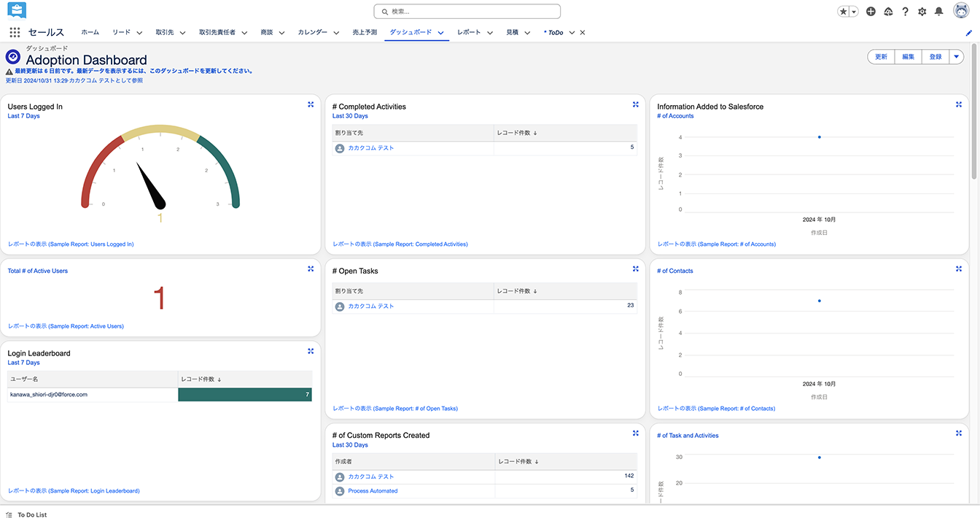
Task: Click the page vertical scrollbar
Action: 975,109
